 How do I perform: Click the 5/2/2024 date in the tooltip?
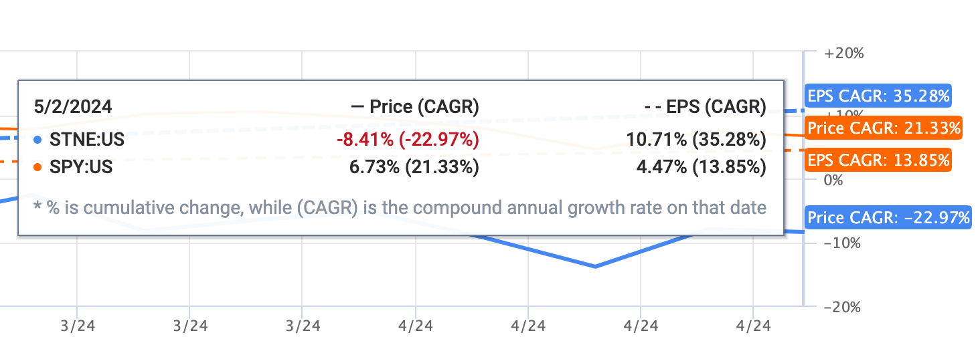[x=72, y=107]
